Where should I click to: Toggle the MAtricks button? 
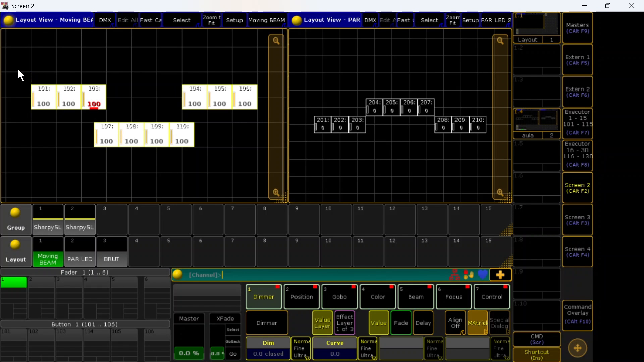click(477, 323)
